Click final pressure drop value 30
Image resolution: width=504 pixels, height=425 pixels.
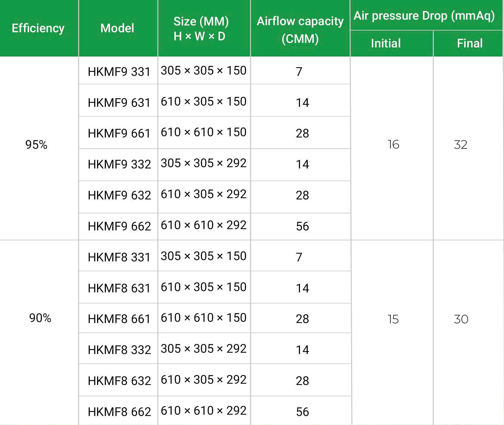461,319
